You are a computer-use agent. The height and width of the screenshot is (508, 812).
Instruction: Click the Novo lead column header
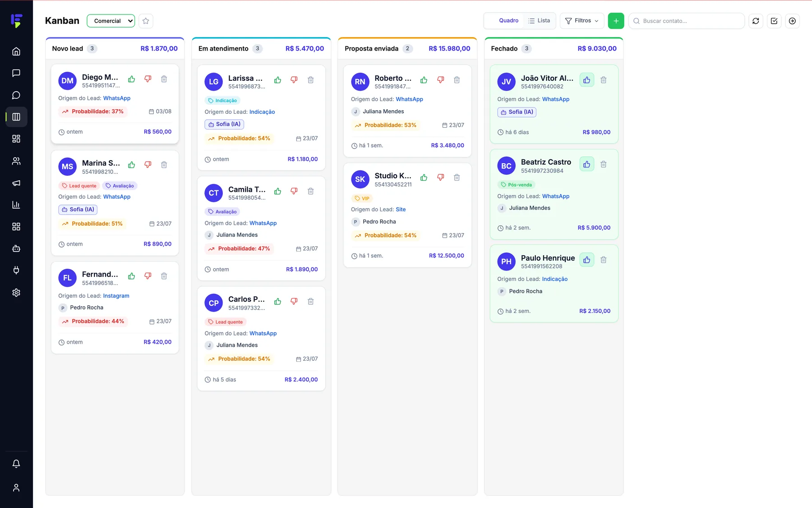click(115, 49)
